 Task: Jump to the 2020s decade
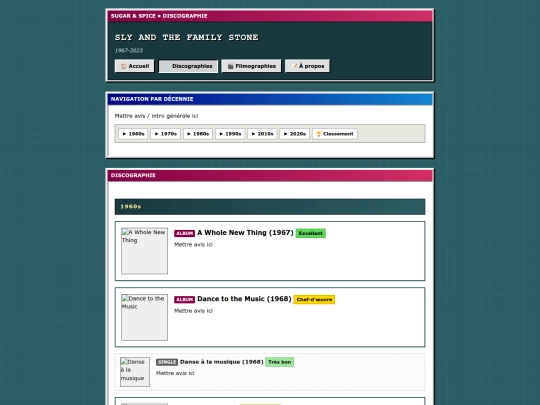coord(295,134)
